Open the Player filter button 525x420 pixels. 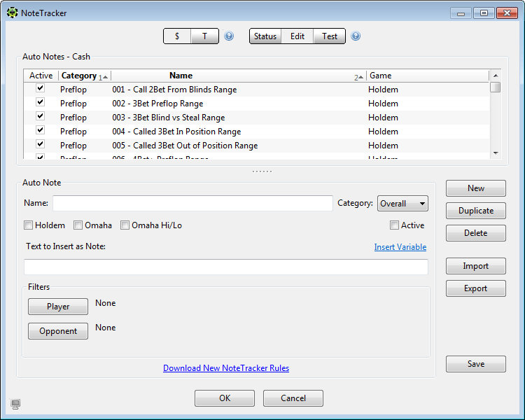coord(58,307)
